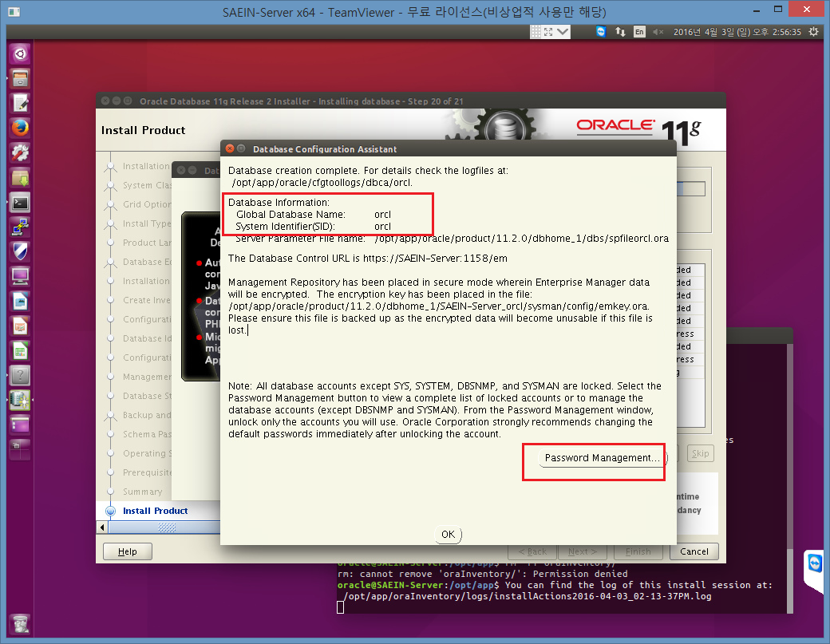Cancel the Oracle installer
The height and width of the screenshot is (644, 830).
coord(694,551)
